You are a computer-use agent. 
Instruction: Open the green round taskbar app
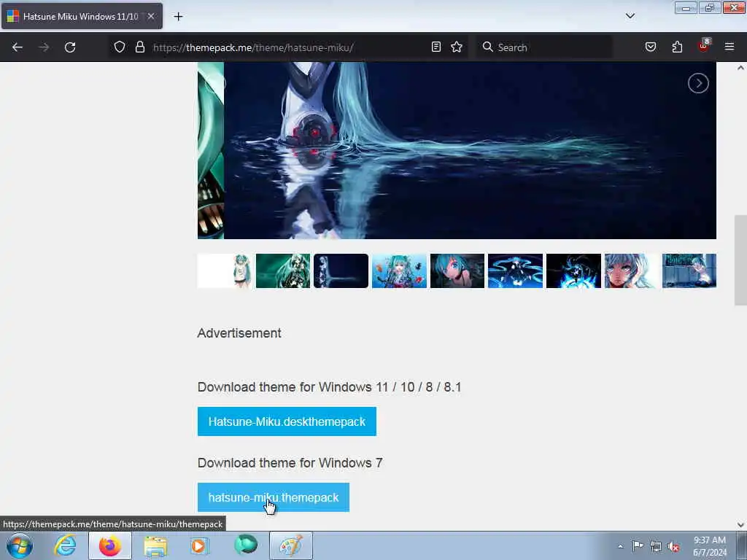245,545
